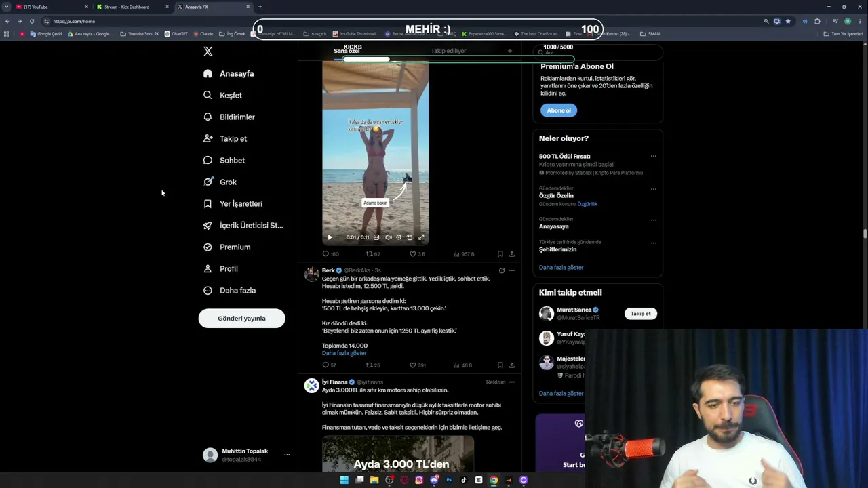Open Premium from the sidebar

[227, 247]
